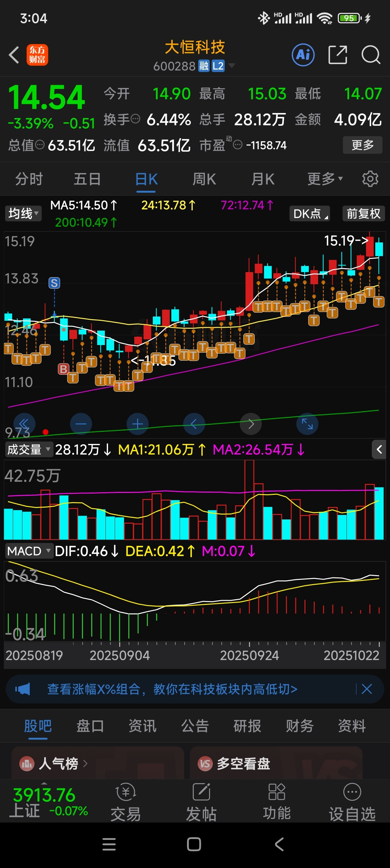390x868 pixels.
Task: Open 财务 financials tab
Action: pyautogui.click(x=300, y=726)
